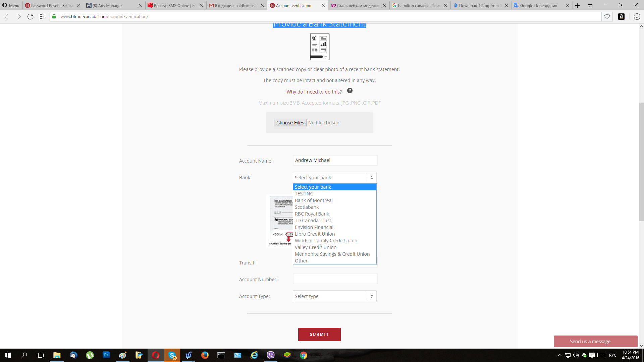Show hidden tray icons chevron
The image size is (644, 362).
click(x=559, y=355)
